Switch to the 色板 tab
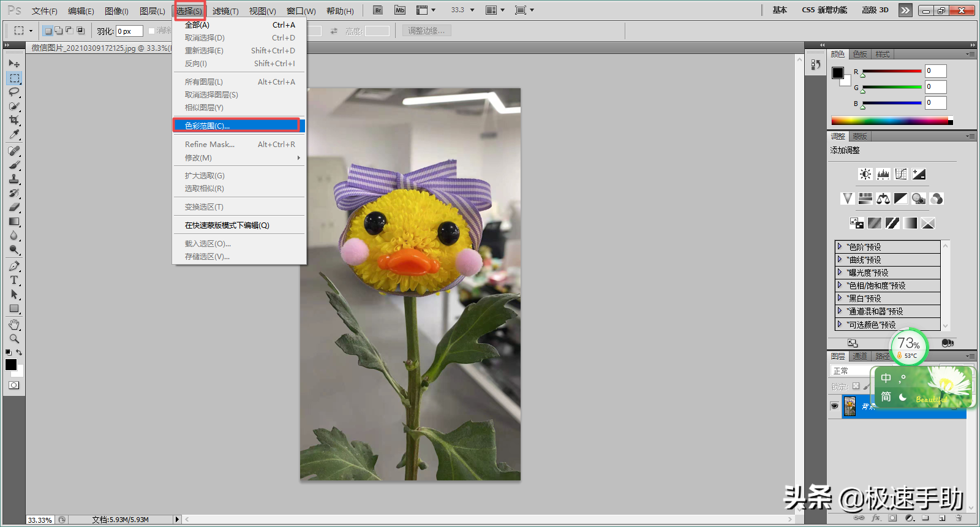Screen dimensions: 980x527 860,55
